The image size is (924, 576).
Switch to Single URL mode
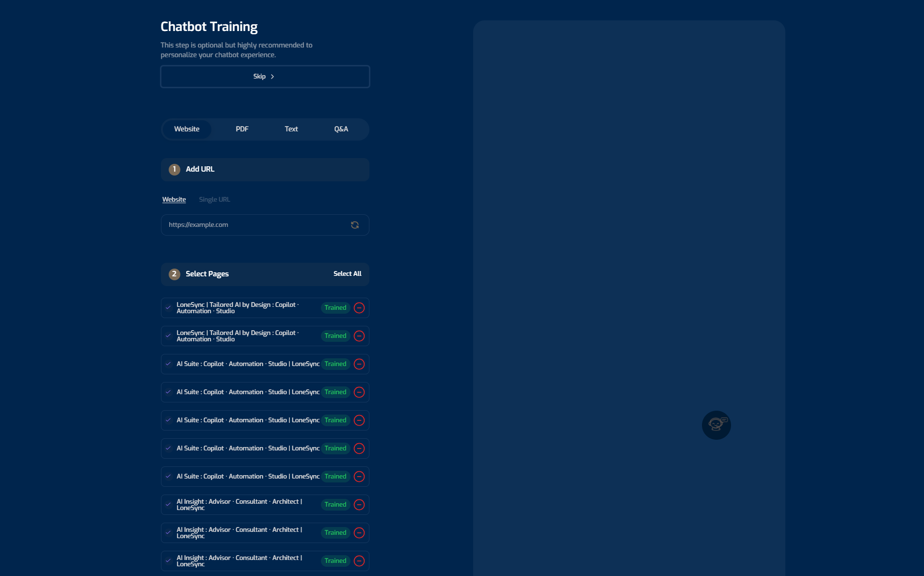pyautogui.click(x=214, y=200)
